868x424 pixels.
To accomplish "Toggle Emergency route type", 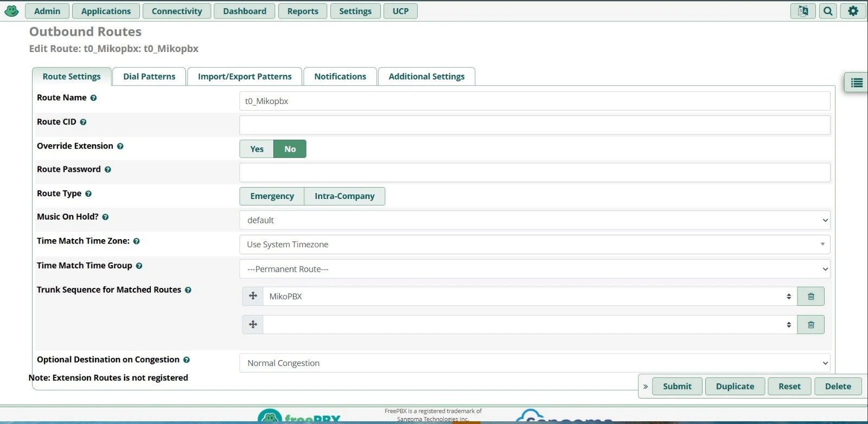I will coord(272,196).
